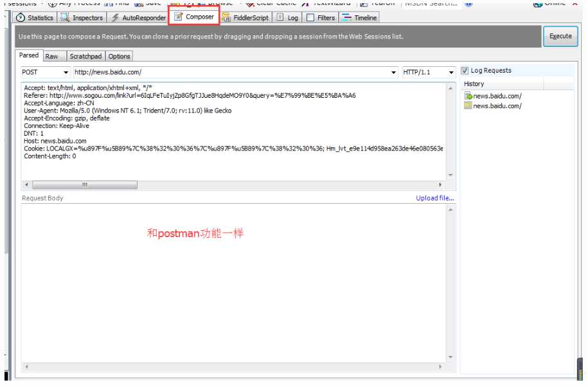Switch to the Raw sub-tab

55,57
